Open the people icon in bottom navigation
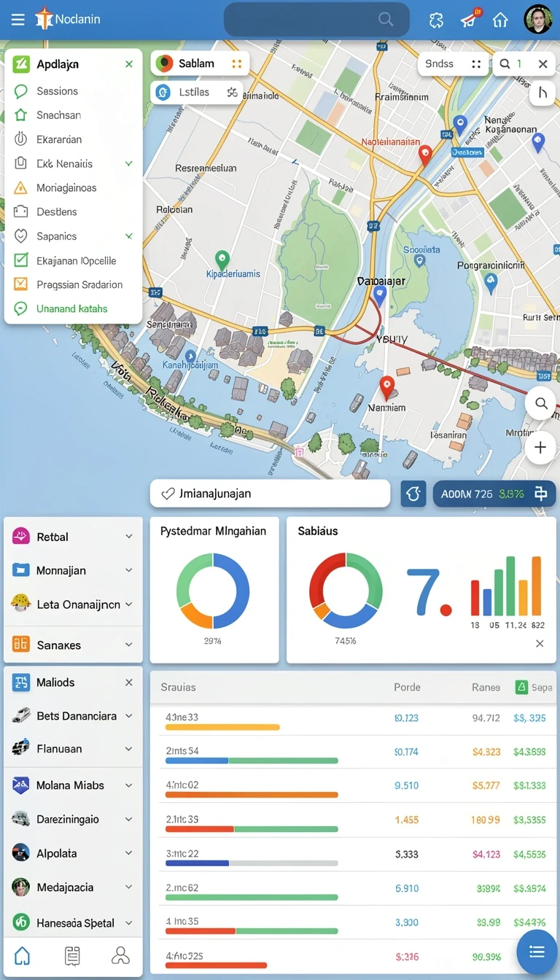560x980 pixels. click(x=120, y=955)
